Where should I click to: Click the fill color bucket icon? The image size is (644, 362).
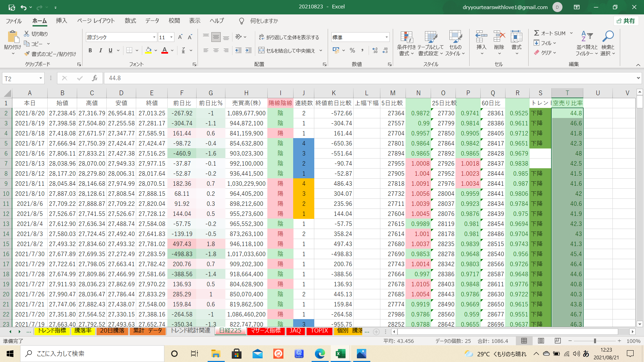click(148, 50)
